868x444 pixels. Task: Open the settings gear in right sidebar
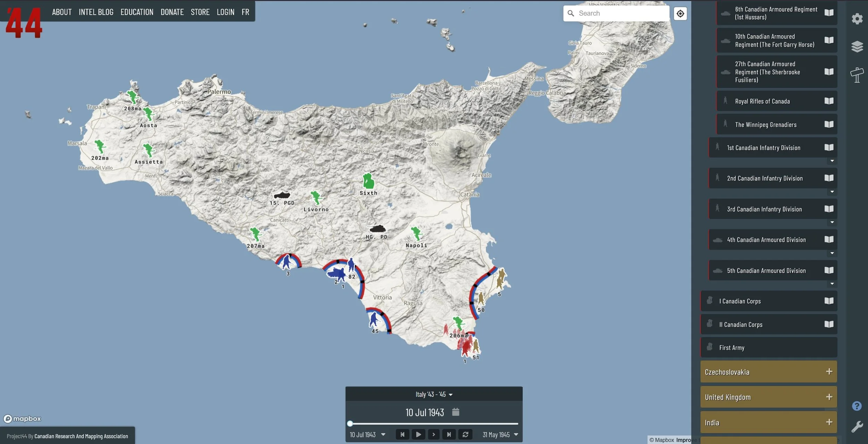click(x=857, y=19)
